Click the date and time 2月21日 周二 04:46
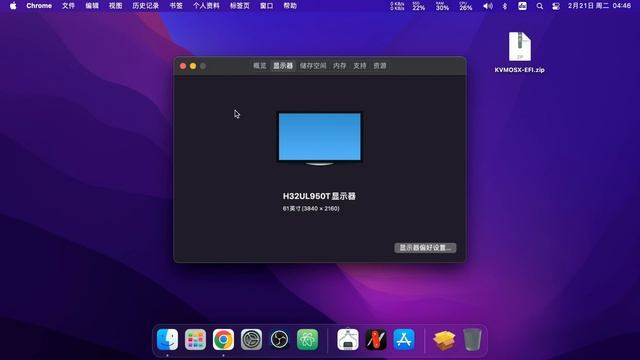The height and width of the screenshot is (360, 640). pos(599,6)
